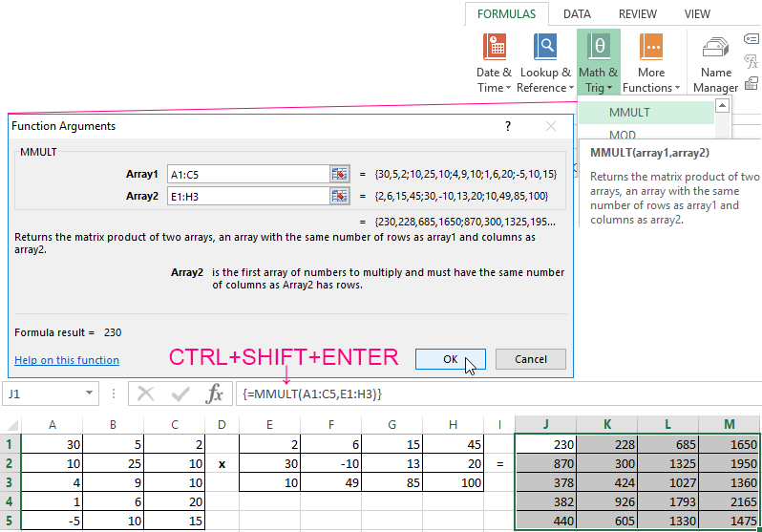Switch to the DATA ribbon tab
Viewport: 762px width, 532px height.
[x=577, y=14]
